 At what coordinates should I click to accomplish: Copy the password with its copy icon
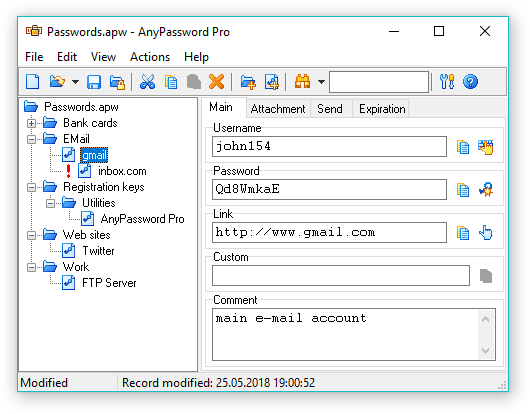point(463,190)
